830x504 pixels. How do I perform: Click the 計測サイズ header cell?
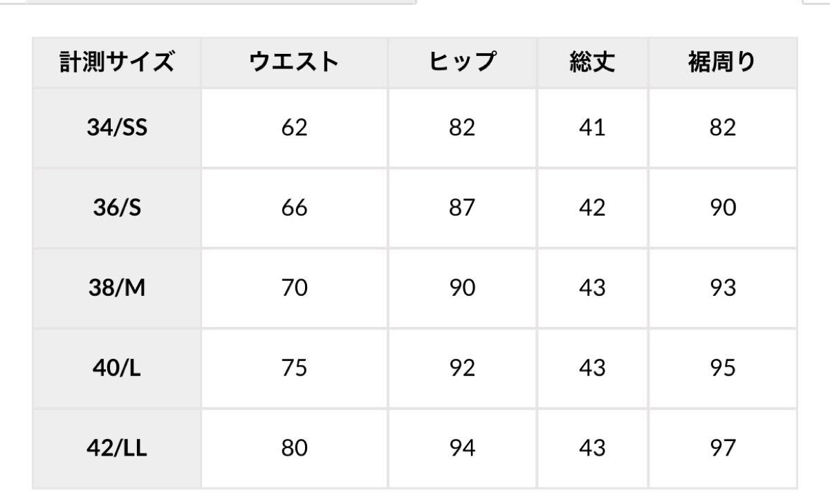coord(116,63)
